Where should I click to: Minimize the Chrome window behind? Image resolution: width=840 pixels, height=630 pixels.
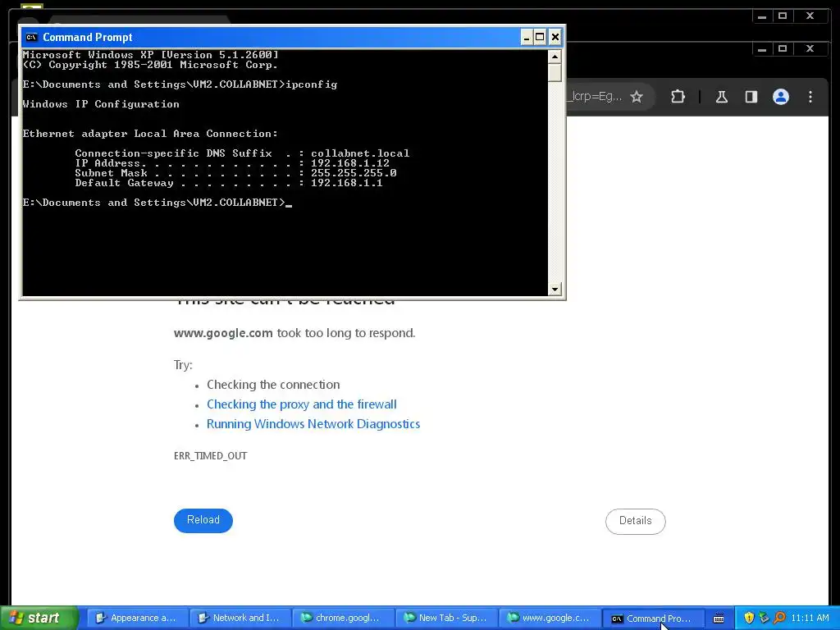[762, 48]
